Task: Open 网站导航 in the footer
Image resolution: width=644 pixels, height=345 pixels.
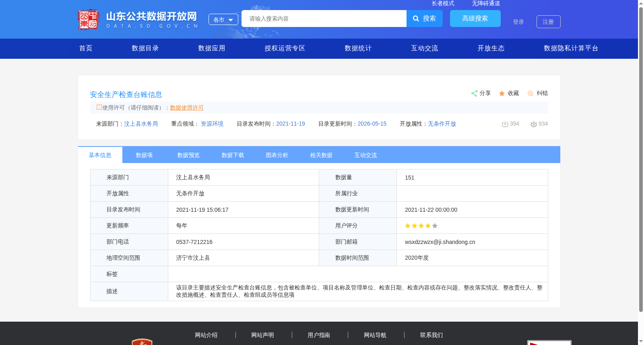Action: (376, 335)
